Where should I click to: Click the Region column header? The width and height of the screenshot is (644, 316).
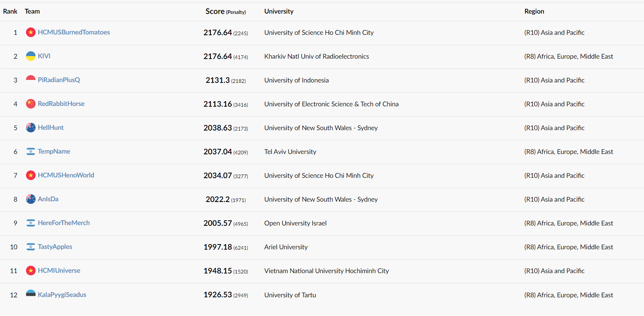point(534,11)
